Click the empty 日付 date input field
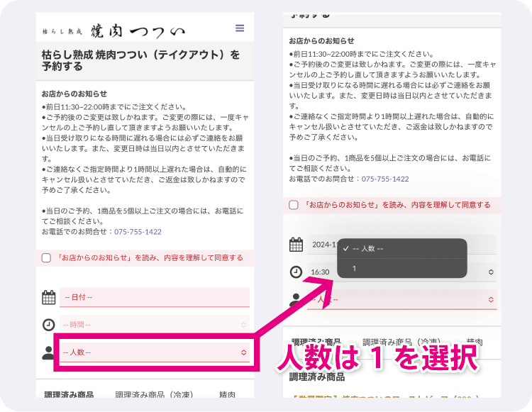Viewport: 532px width, 412px height. pos(155,297)
